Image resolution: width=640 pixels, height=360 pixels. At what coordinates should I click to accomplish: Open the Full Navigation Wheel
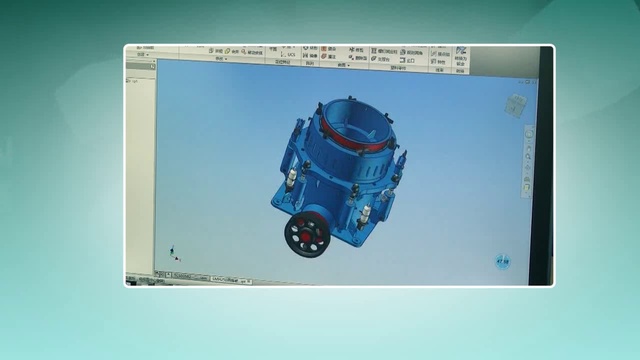(x=529, y=134)
